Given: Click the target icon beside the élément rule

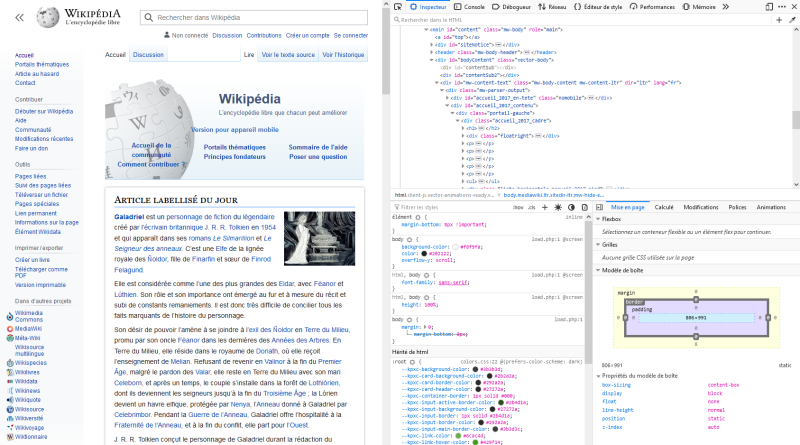Looking at the screenshot, I should [418, 217].
